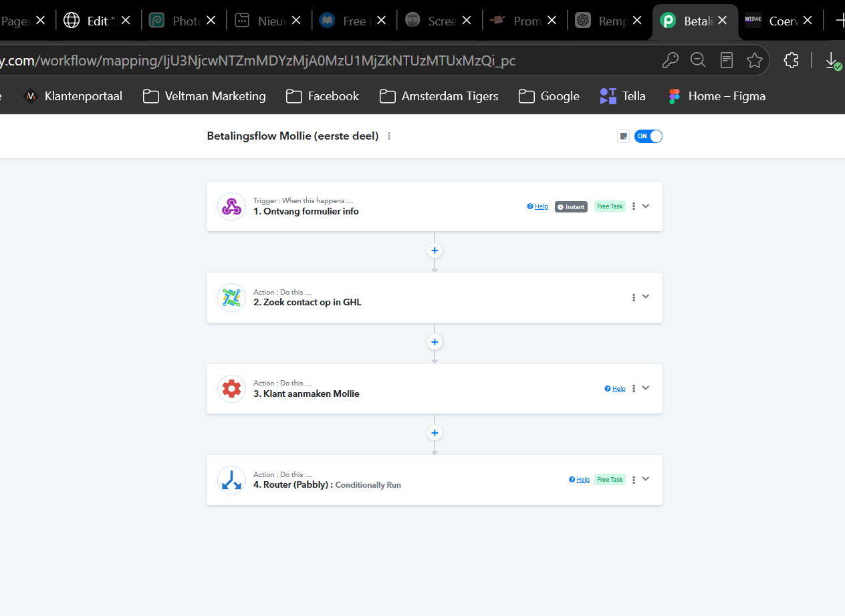Click the browser address bar URL
Image resolution: width=845 pixels, height=616 pixels.
[x=258, y=61]
